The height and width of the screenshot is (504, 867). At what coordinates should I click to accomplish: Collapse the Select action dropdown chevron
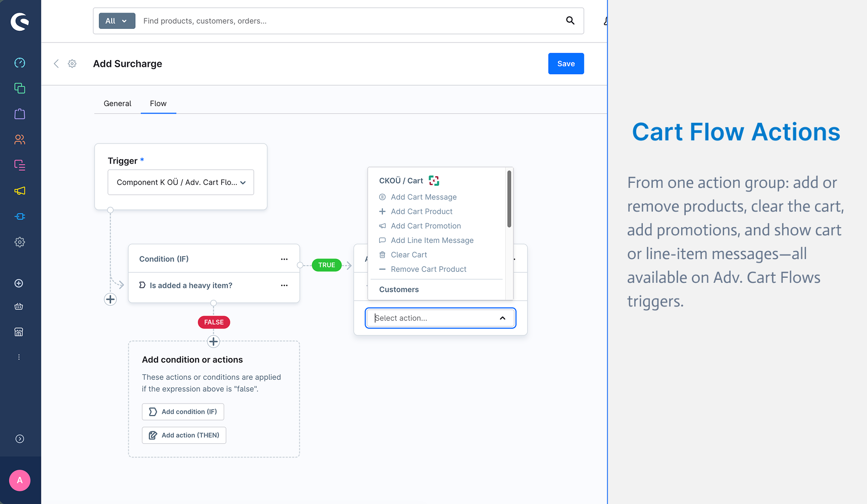pyautogui.click(x=502, y=318)
